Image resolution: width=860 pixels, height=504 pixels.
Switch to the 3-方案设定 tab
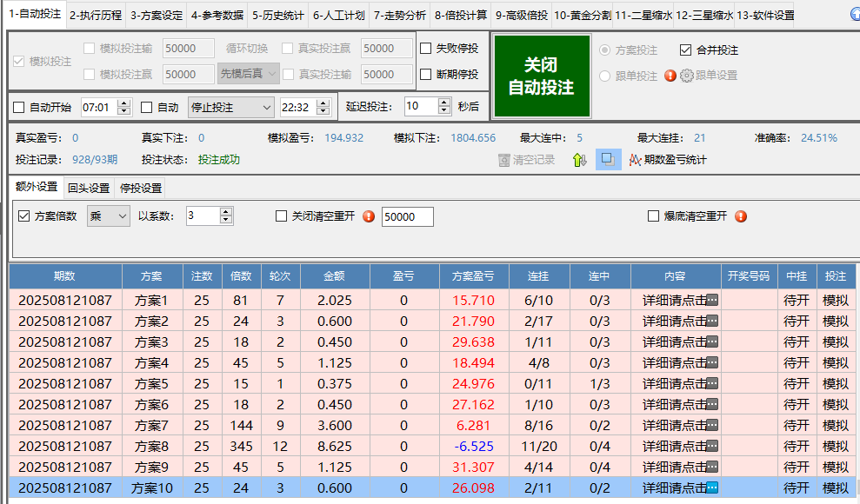(x=157, y=15)
